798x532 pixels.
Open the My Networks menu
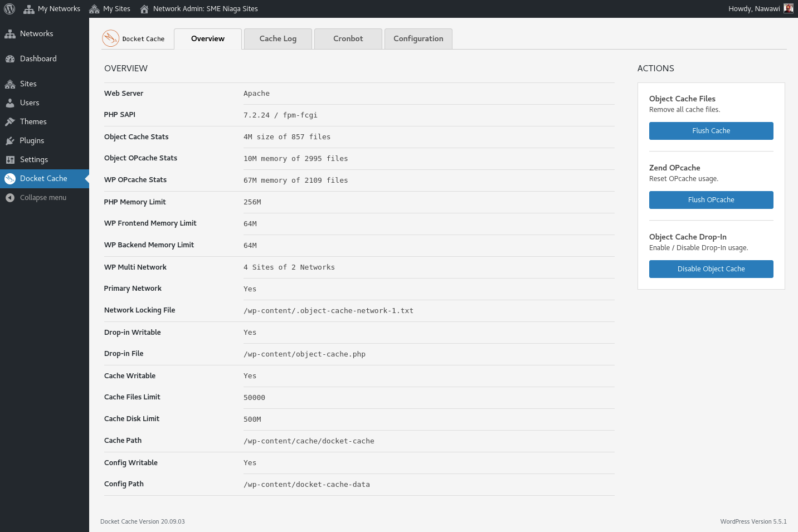[x=52, y=8]
